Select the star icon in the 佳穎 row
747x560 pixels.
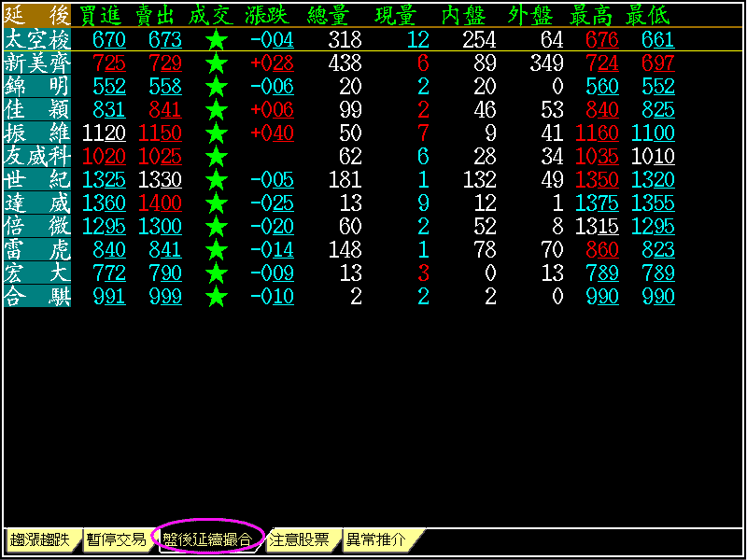217,110
